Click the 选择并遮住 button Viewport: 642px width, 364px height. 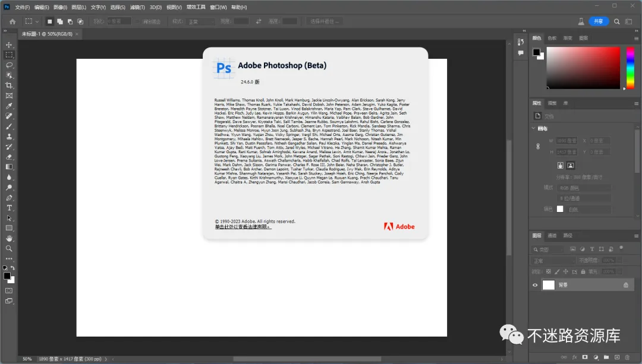point(325,21)
